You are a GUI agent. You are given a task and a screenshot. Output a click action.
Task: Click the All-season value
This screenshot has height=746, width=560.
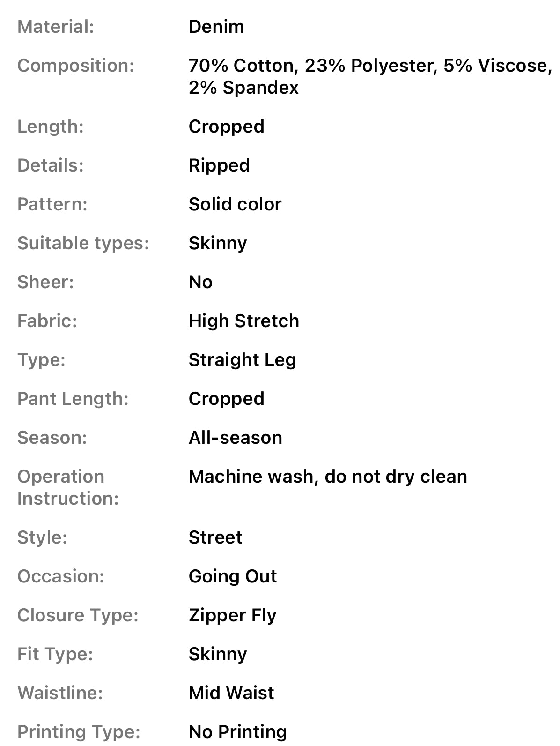click(x=236, y=438)
